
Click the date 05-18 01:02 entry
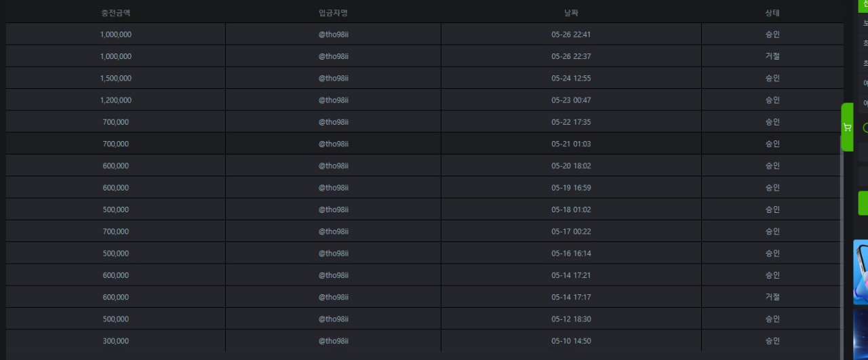(x=571, y=209)
